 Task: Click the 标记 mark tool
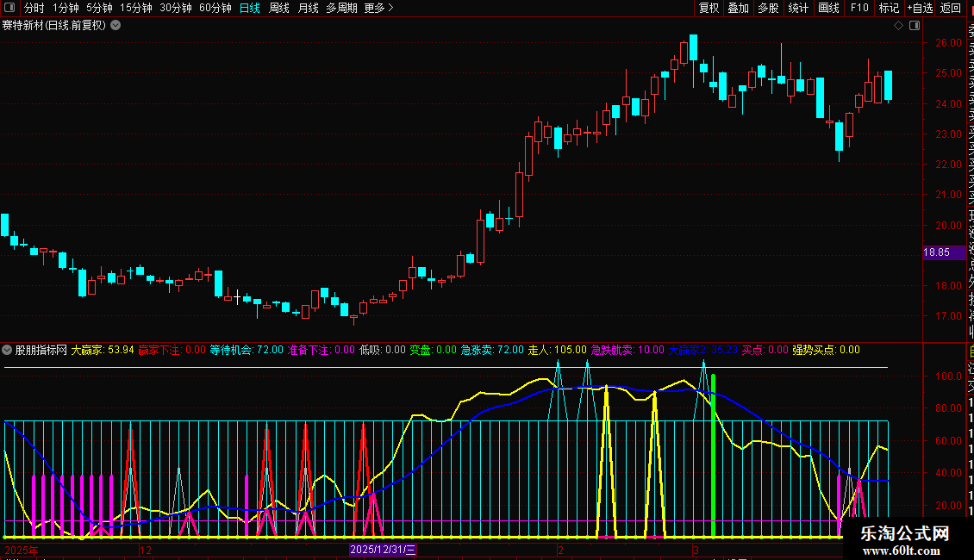tap(889, 9)
